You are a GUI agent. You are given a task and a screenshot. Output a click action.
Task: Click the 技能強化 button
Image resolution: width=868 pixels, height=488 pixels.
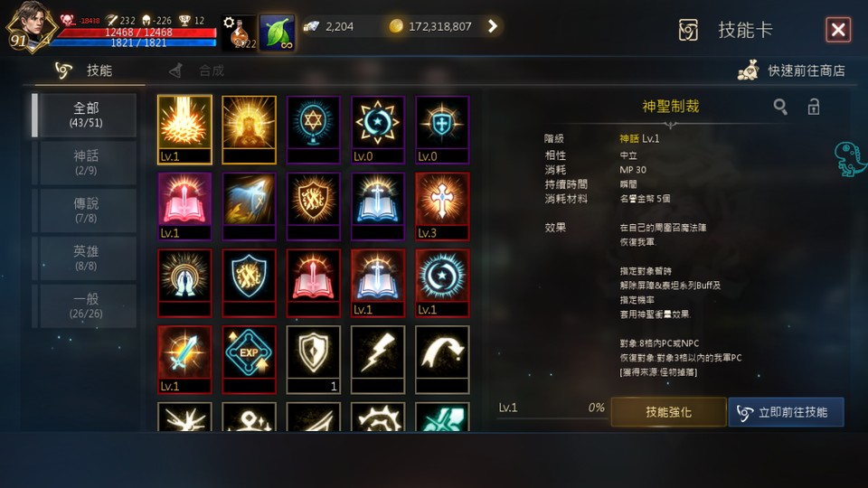click(668, 412)
